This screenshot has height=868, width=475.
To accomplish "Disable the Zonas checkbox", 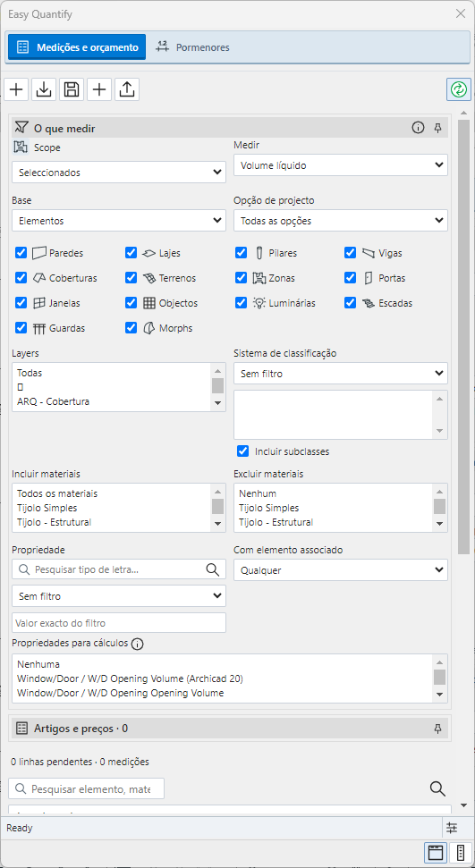I will click(241, 278).
